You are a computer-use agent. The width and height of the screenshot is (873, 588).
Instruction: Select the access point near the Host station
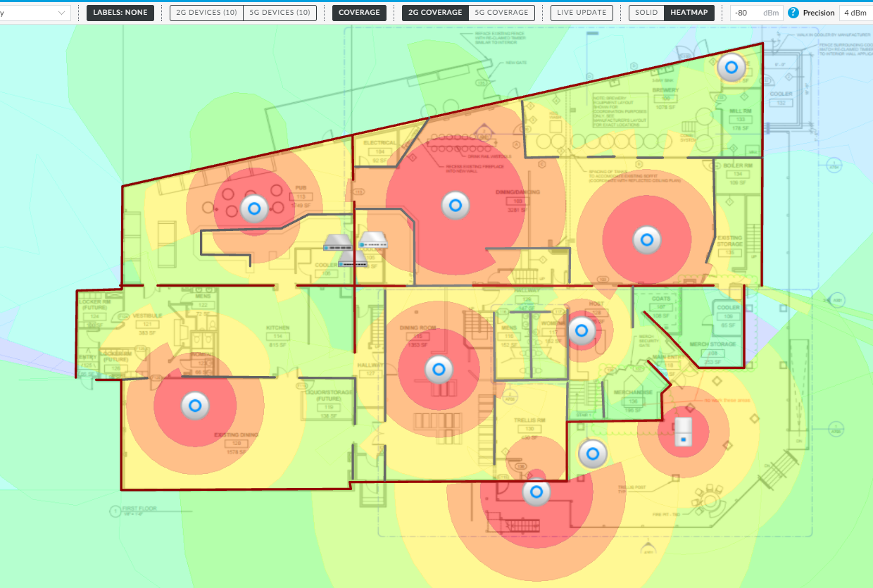(x=582, y=330)
